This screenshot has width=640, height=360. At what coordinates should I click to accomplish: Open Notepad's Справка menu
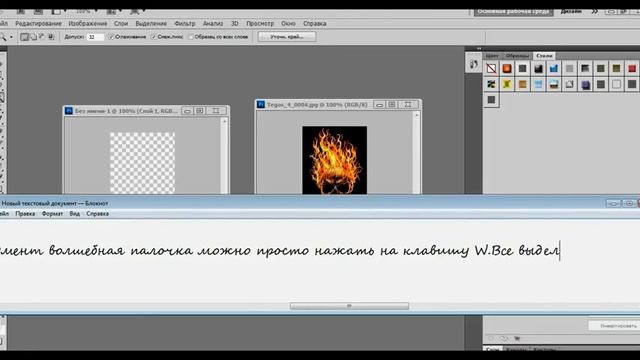[x=98, y=213]
